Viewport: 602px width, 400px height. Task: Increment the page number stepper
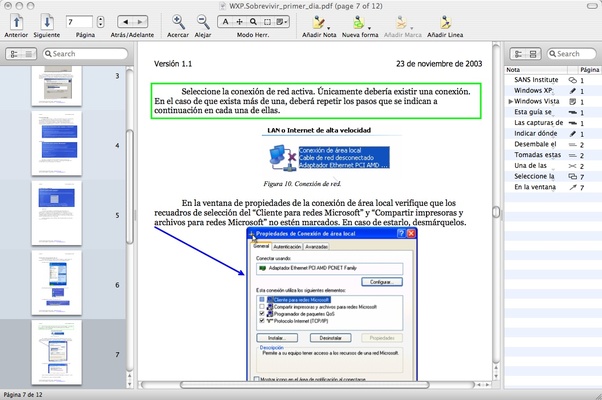[100, 19]
